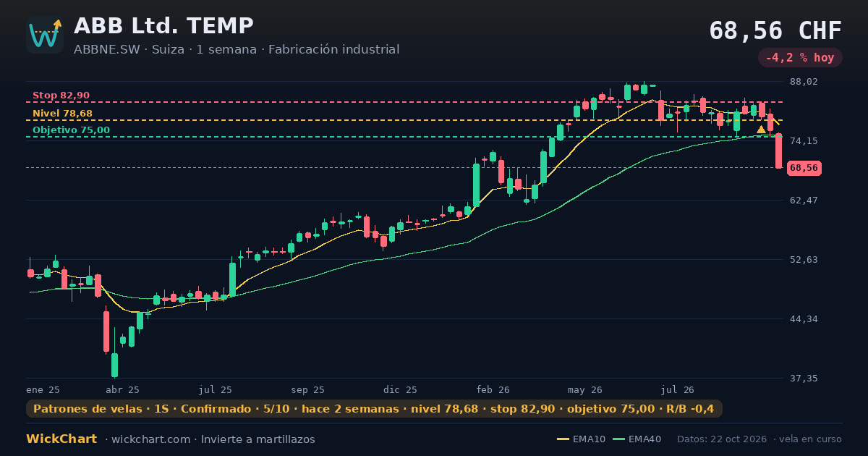The image size is (868, 456).
Task: Click the yellow warning triangle pattern marker
Action: (x=761, y=130)
